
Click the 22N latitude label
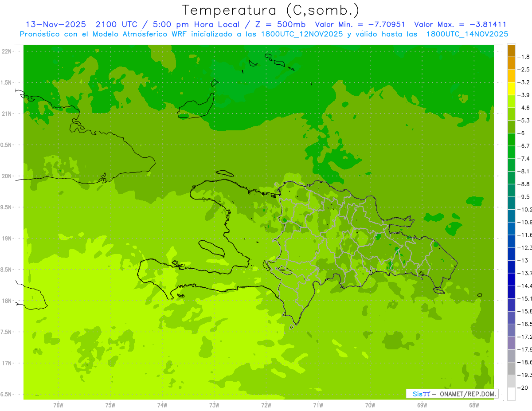[7, 51]
